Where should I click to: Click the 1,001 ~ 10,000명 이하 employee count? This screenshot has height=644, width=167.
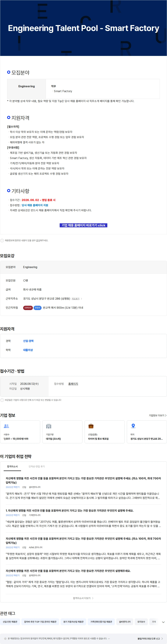(x=16, y=439)
